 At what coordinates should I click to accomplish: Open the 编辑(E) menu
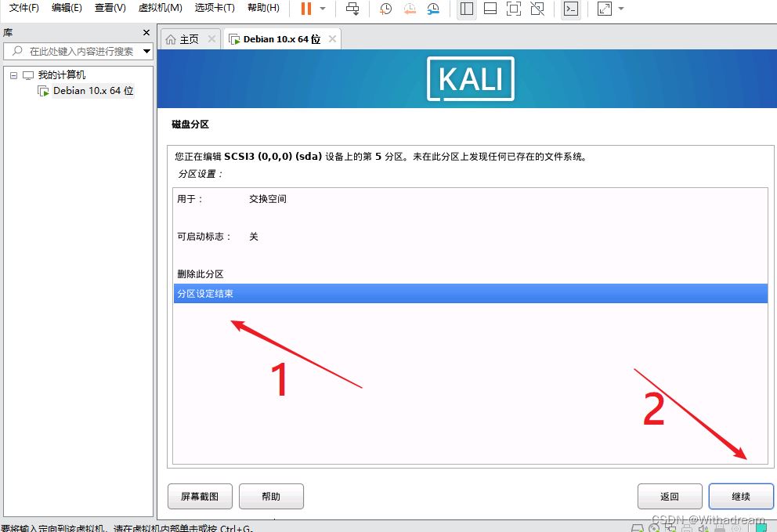point(67,8)
